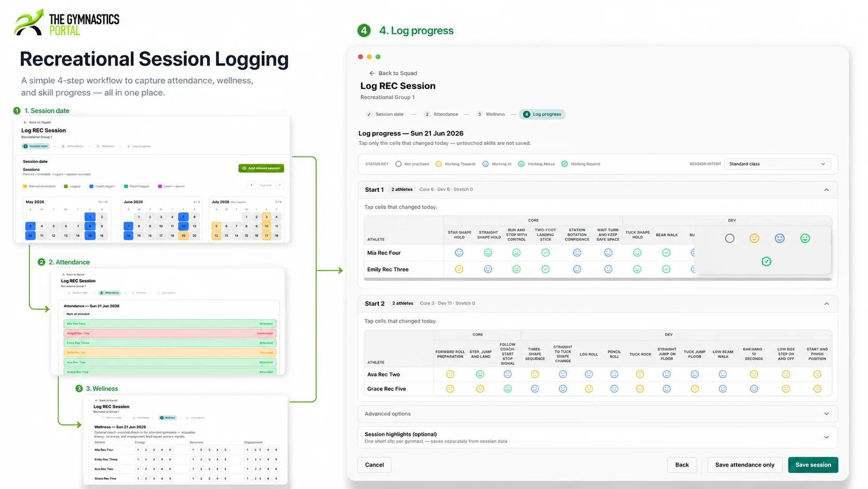Choose the green Working Above face in status popup
Viewport: 868px width, 489px height.
[x=805, y=239]
